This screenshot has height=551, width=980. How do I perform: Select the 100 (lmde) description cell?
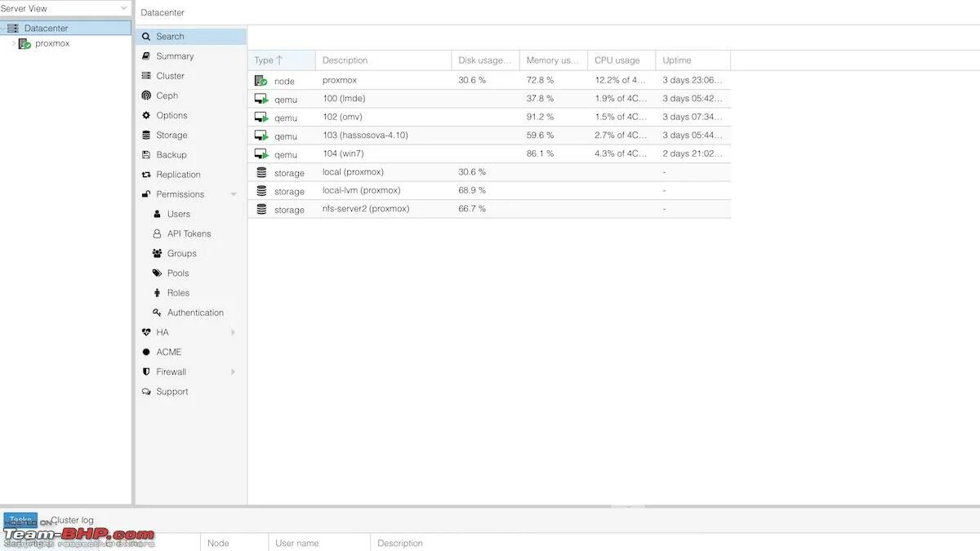coord(384,99)
